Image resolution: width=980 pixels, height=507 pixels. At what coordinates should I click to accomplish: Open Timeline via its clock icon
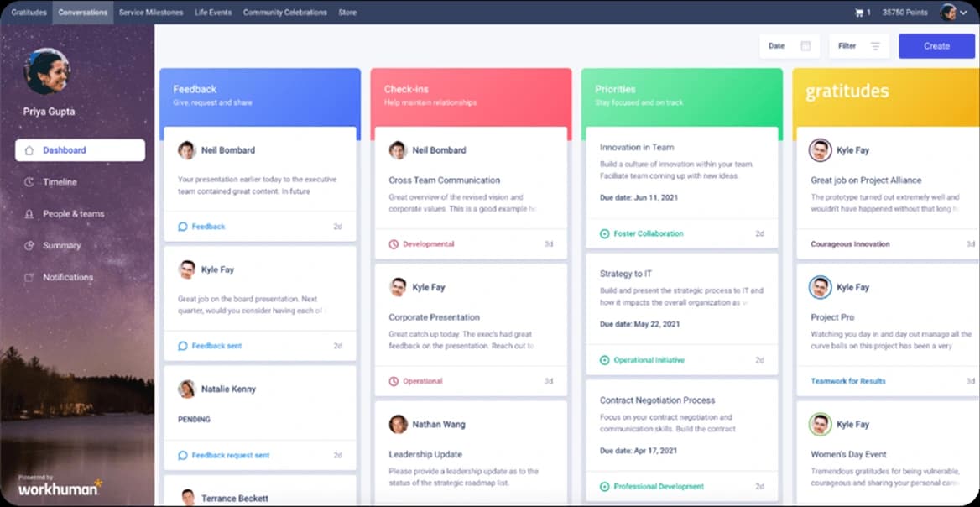tap(28, 181)
